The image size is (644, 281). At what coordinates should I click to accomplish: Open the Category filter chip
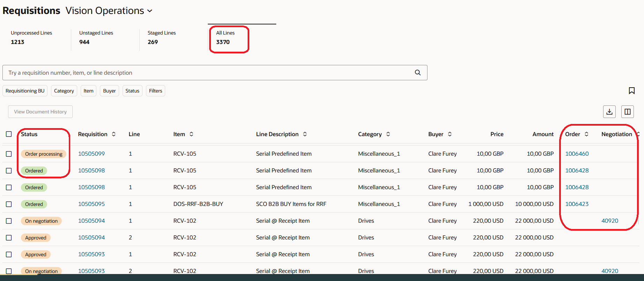64,91
